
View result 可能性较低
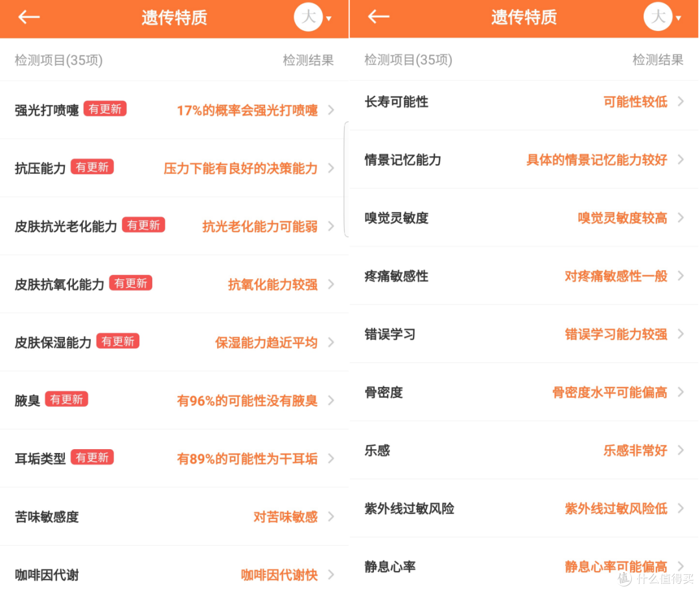pos(635,102)
